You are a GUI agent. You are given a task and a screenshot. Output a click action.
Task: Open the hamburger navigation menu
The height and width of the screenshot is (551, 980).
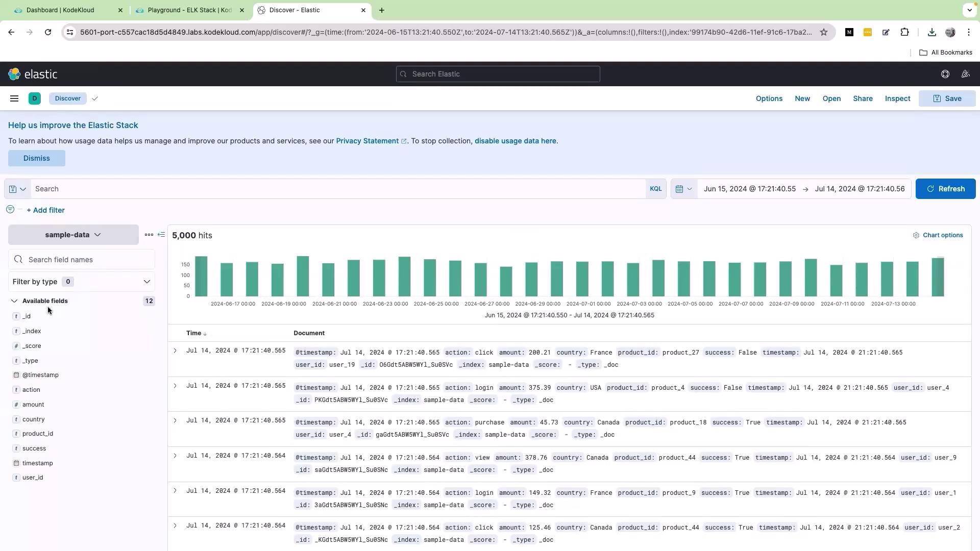(14, 98)
